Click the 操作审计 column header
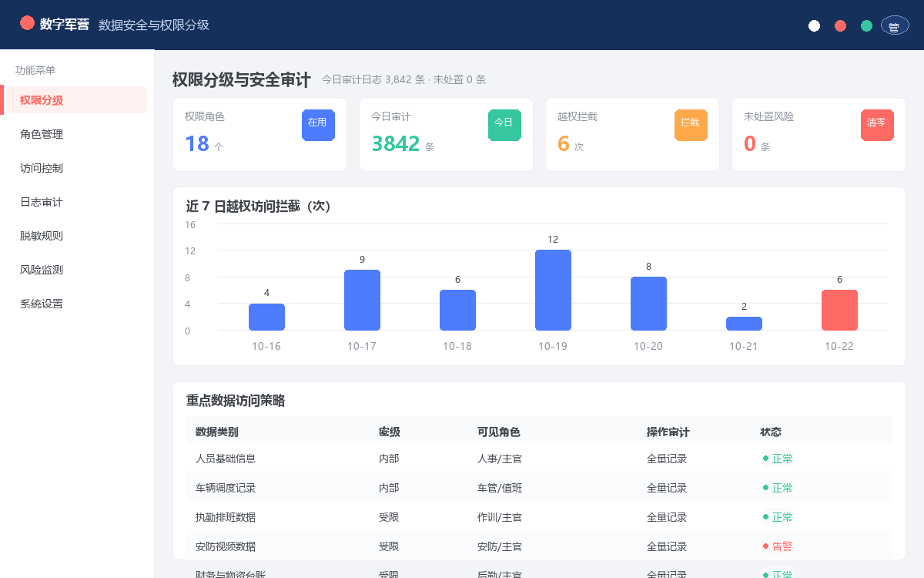Screen dimensions: 924x578 [x=668, y=432]
